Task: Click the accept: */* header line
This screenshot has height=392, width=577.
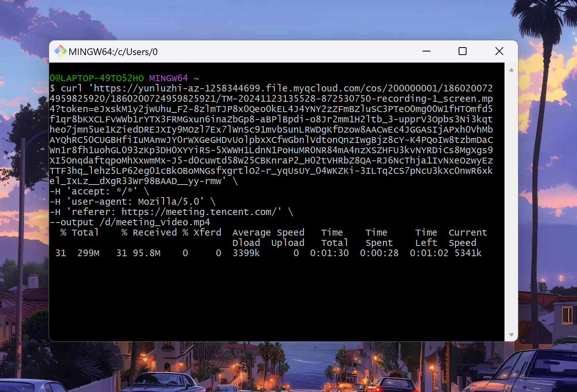Action: (x=99, y=191)
